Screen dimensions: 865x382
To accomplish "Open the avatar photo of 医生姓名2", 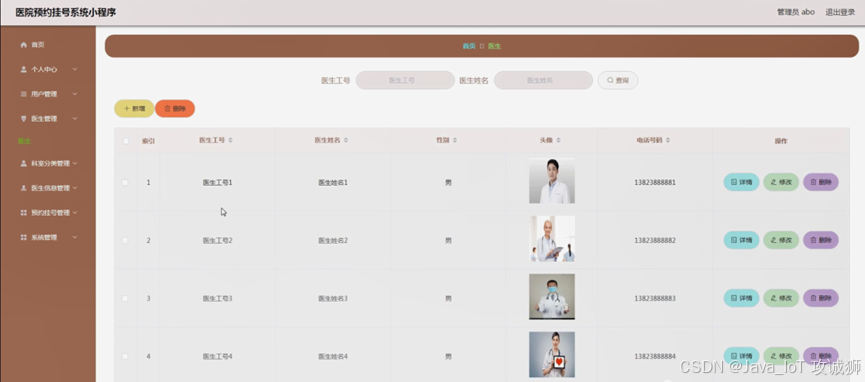I will (552, 238).
